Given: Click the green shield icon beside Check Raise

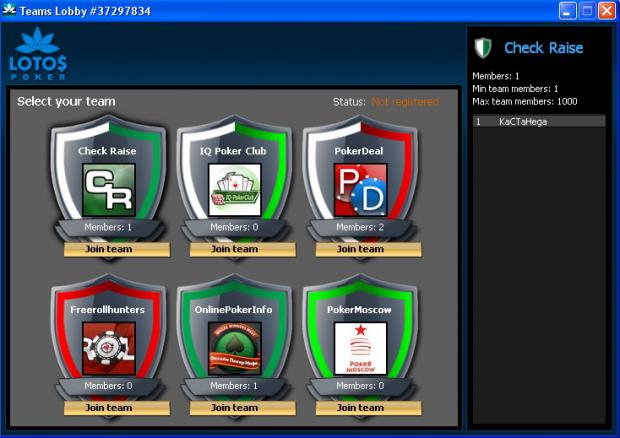Looking at the screenshot, I should pos(483,48).
